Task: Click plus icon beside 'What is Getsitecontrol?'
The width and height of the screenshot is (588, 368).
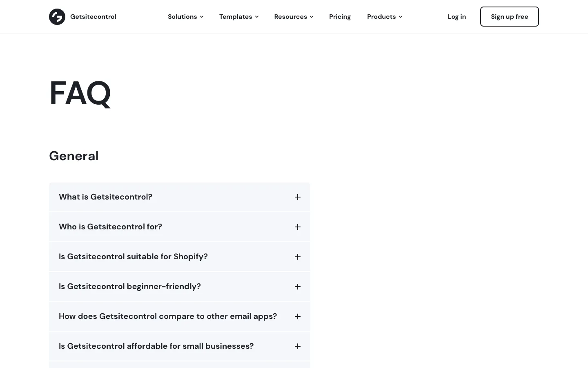Action: (x=298, y=197)
